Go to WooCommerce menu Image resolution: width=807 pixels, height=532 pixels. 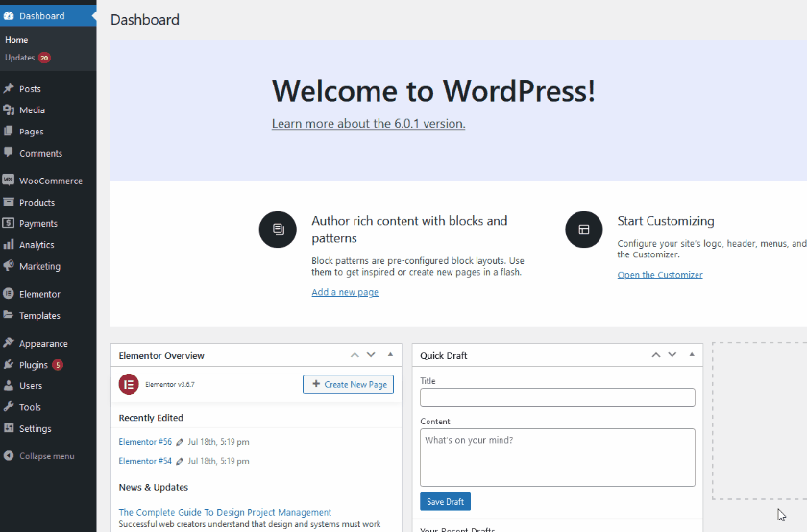(51, 181)
